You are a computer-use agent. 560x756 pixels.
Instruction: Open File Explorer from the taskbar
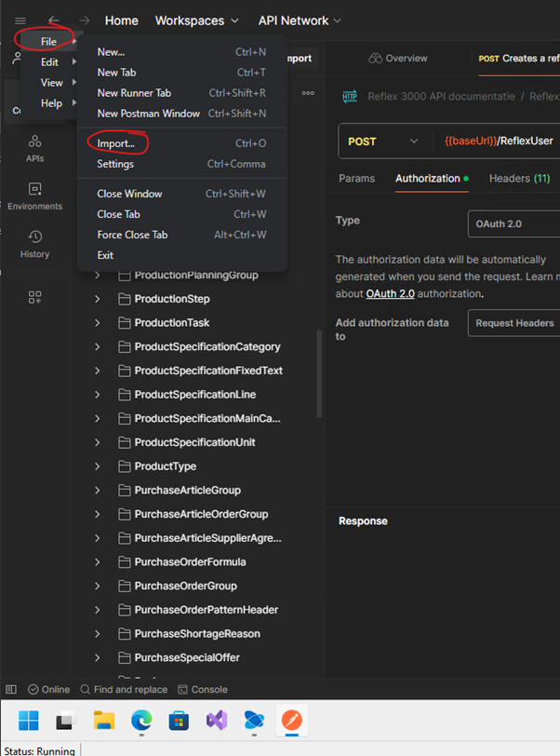point(103,721)
